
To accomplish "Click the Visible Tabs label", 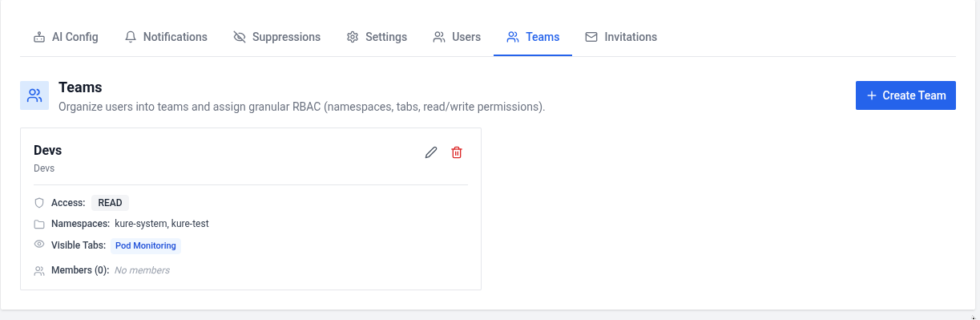I will tap(79, 245).
